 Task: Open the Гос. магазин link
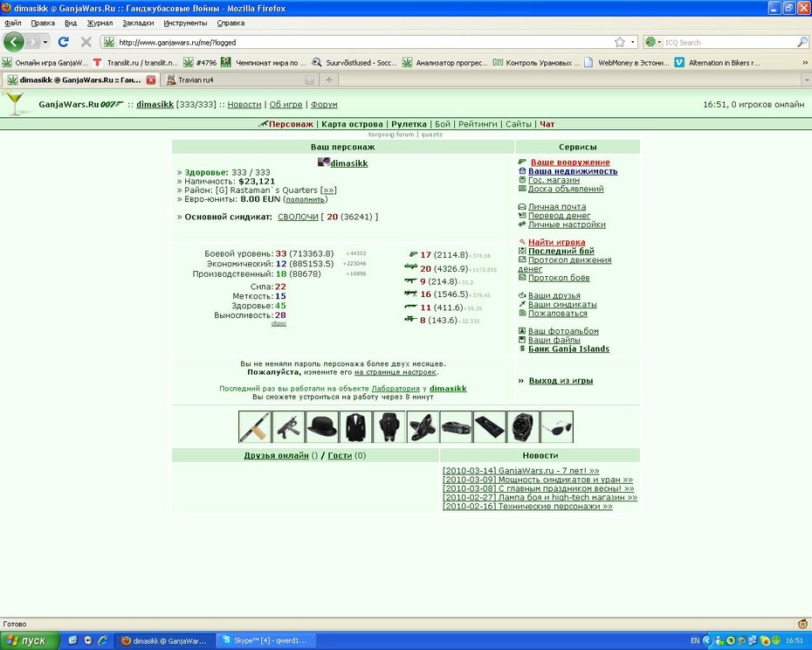pyautogui.click(x=554, y=180)
